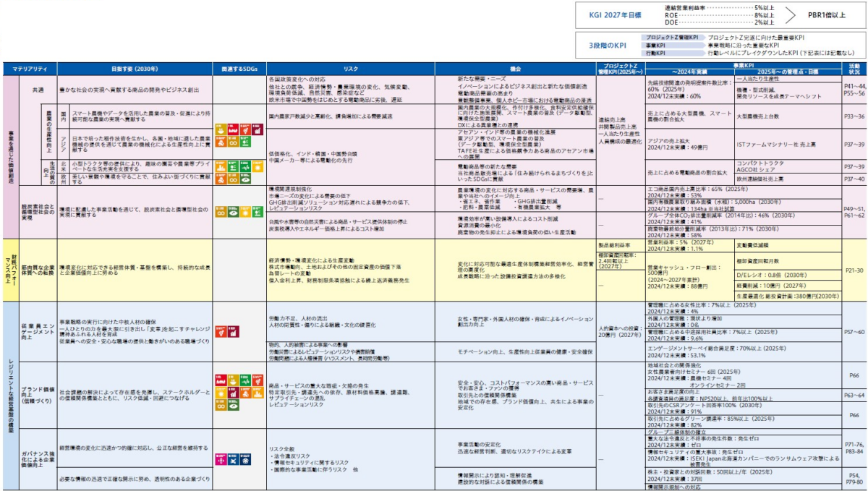Screen dimensions: 868x491
Task: Click the 新たな需要・ニーズ opportunity line
Action: click(481, 78)
